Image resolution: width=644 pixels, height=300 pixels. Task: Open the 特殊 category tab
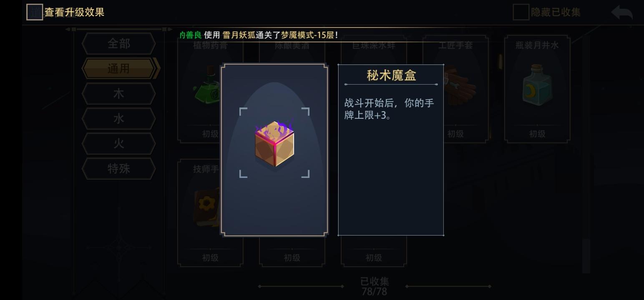[119, 169]
